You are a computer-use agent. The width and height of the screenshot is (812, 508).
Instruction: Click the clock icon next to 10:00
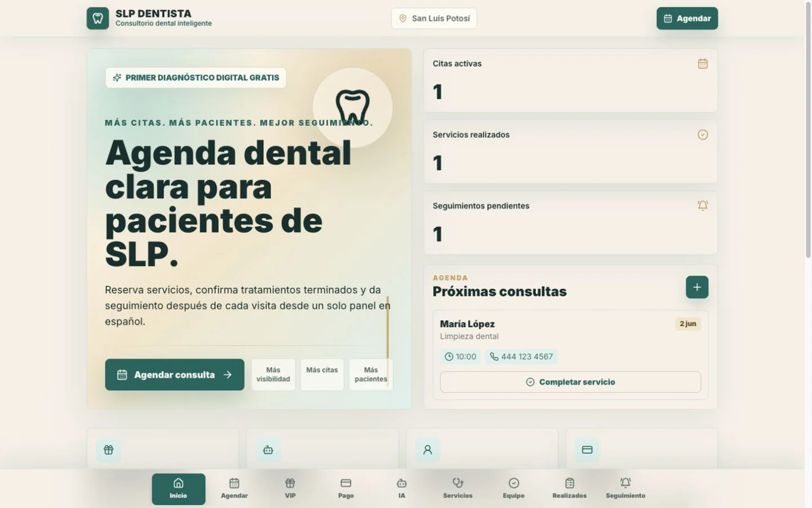click(449, 357)
